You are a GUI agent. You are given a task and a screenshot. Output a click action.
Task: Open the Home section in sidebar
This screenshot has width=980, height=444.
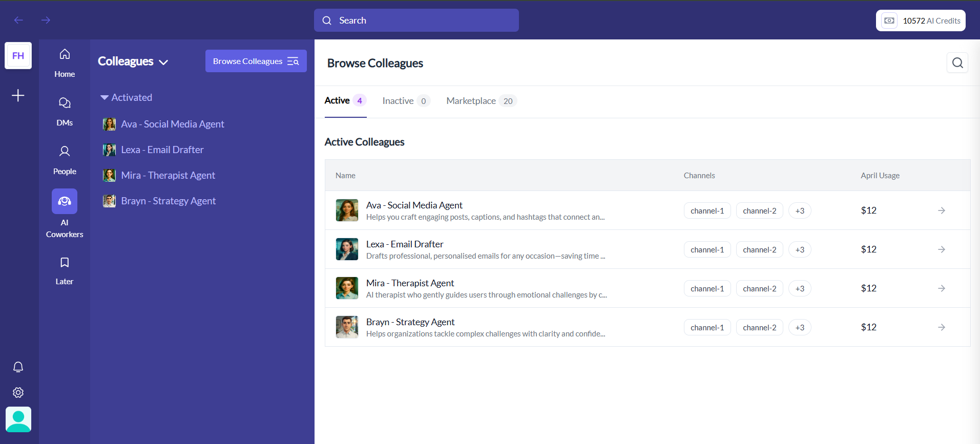pos(65,62)
